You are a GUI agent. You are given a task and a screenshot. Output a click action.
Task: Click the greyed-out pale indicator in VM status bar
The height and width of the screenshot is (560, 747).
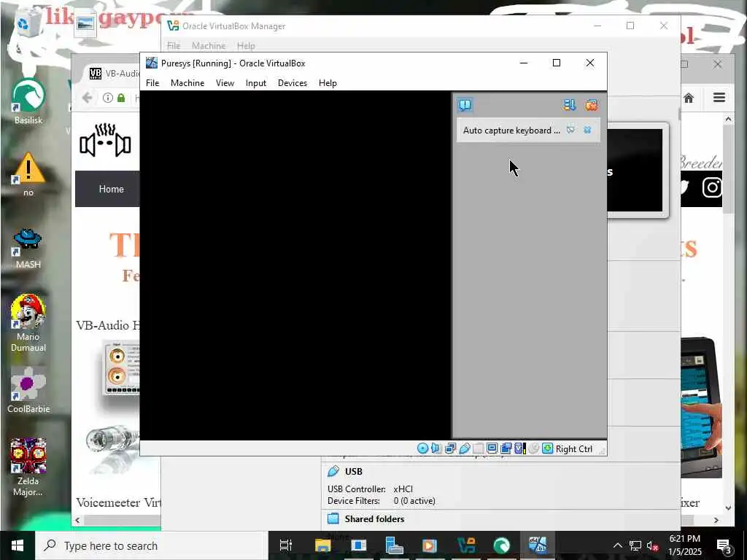coord(479,448)
